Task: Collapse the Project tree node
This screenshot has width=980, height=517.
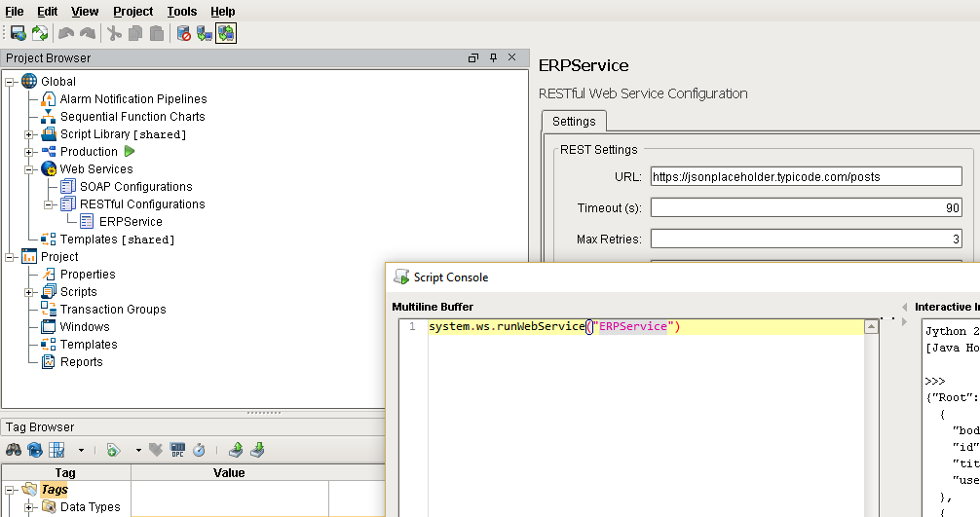Action: 10,257
